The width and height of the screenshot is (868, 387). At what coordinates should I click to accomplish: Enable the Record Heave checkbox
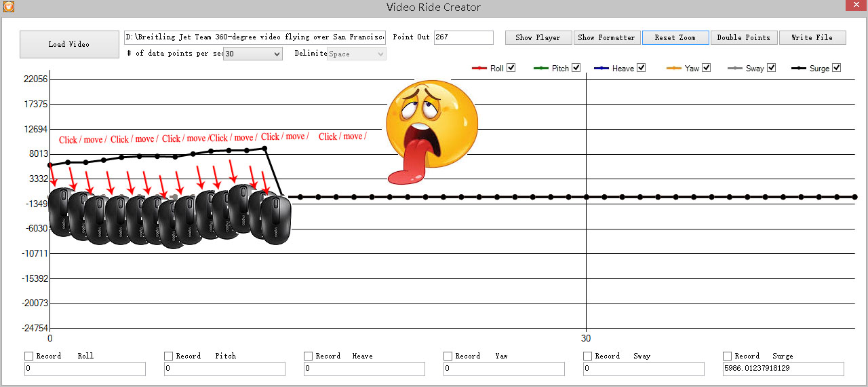(309, 356)
